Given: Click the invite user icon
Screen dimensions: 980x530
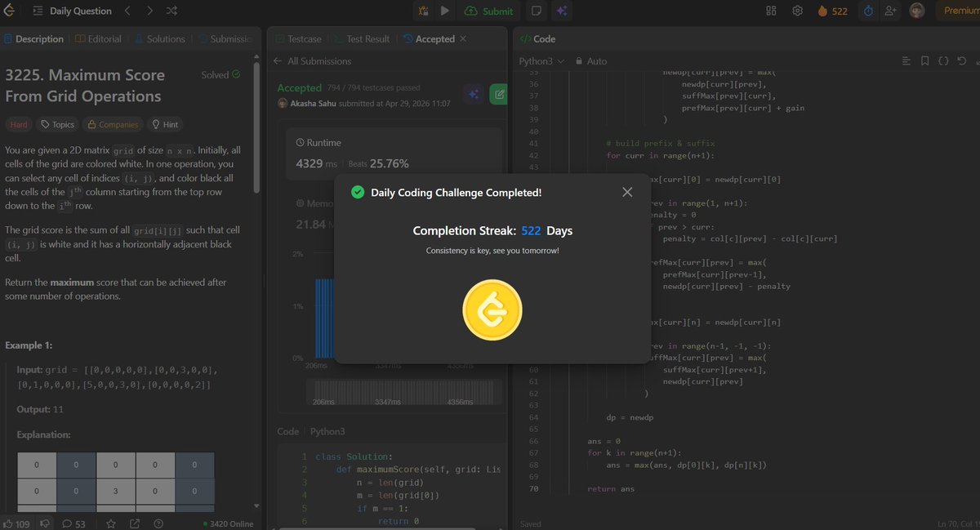Looking at the screenshot, I should tap(890, 11).
